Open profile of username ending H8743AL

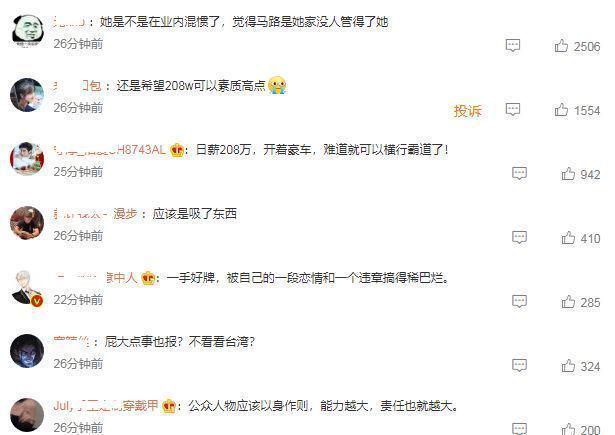point(109,149)
